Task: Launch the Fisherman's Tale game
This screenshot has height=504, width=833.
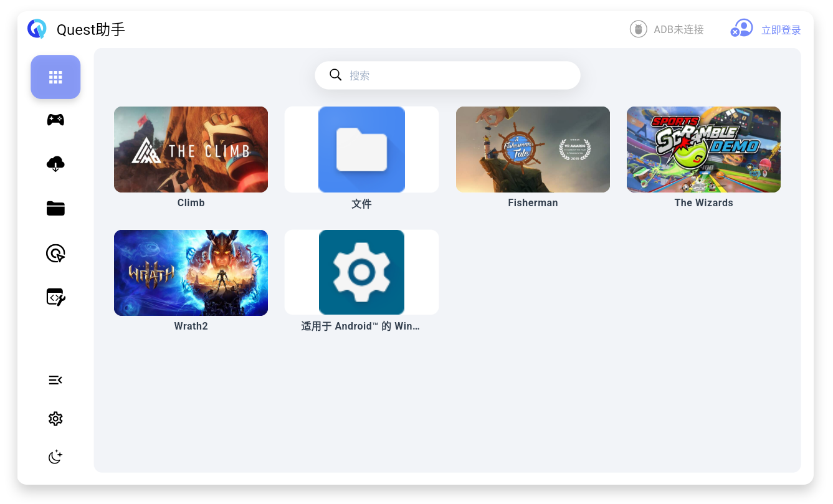Action: [x=533, y=150]
